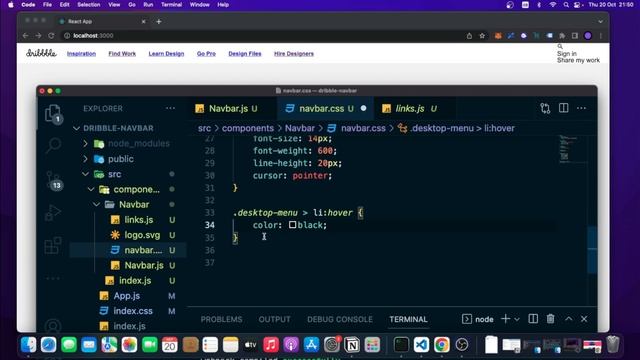The width and height of the screenshot is (640, 360).
Task: Switch to the OUTPUT panel tab
Action: click(274, 319)
